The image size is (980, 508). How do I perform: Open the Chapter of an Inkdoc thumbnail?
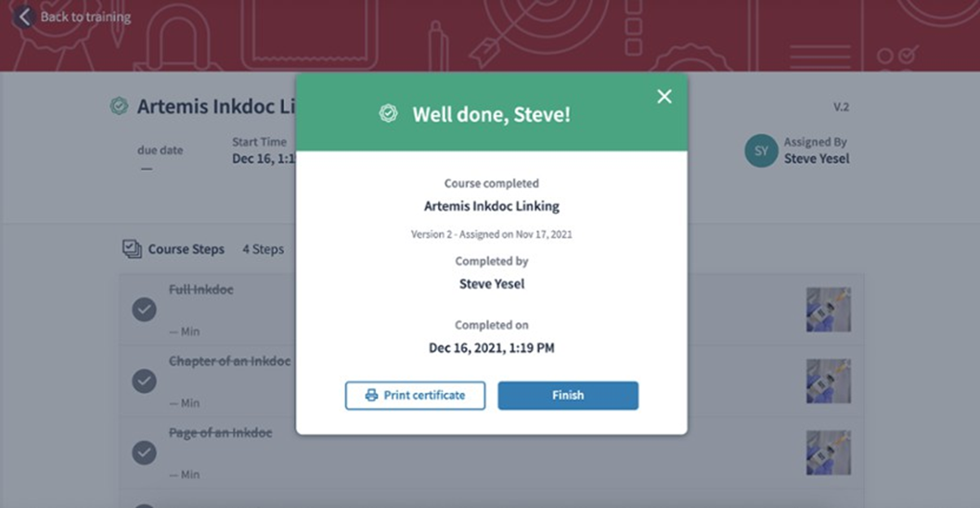828,381
